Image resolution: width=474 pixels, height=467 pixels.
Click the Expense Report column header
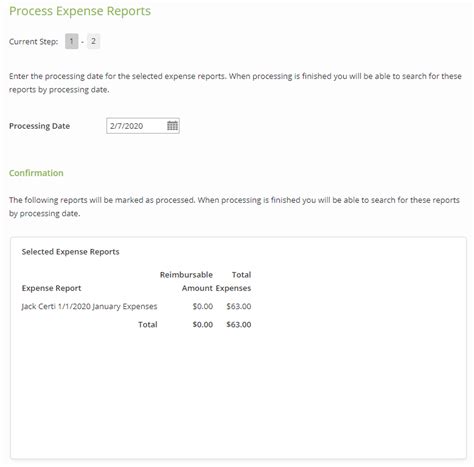coord(51,288)
